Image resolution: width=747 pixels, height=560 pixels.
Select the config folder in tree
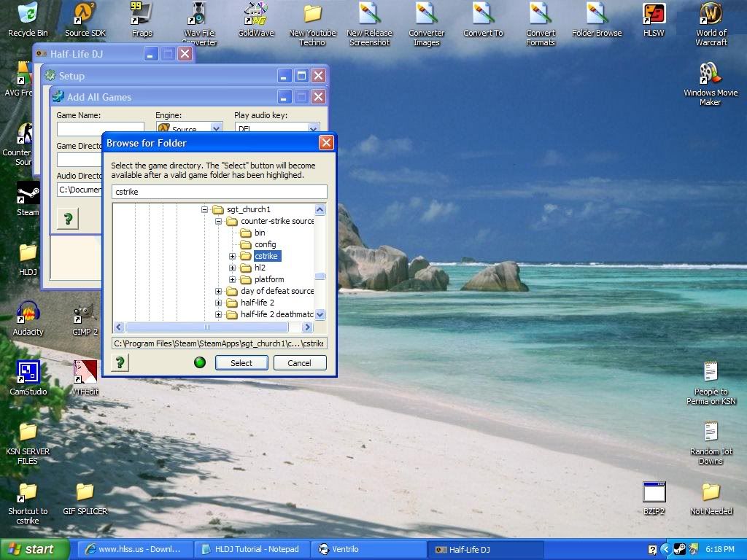tap(265, 244)
